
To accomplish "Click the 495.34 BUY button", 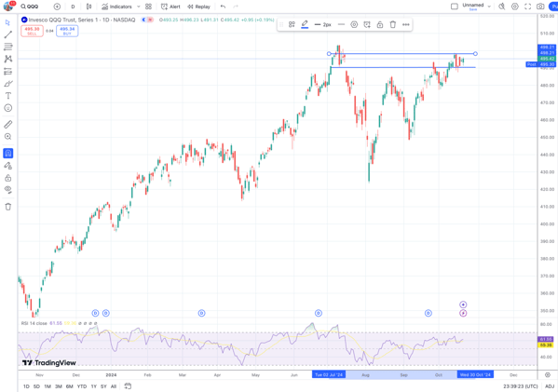I will click(67, 31).
